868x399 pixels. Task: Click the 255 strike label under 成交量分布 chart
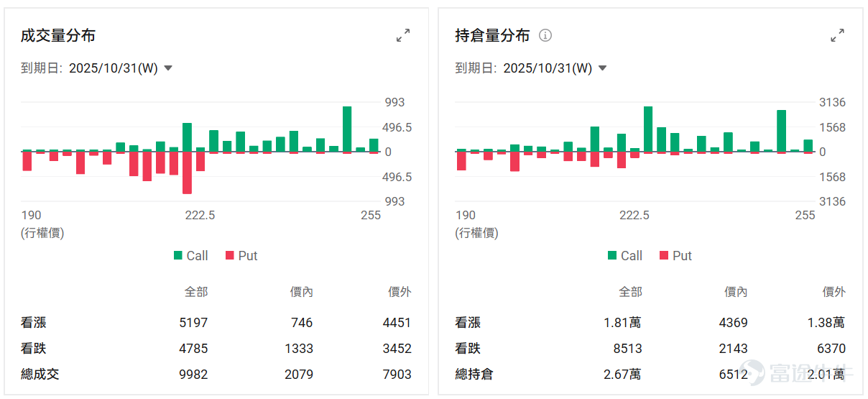[x=371, y=216]
